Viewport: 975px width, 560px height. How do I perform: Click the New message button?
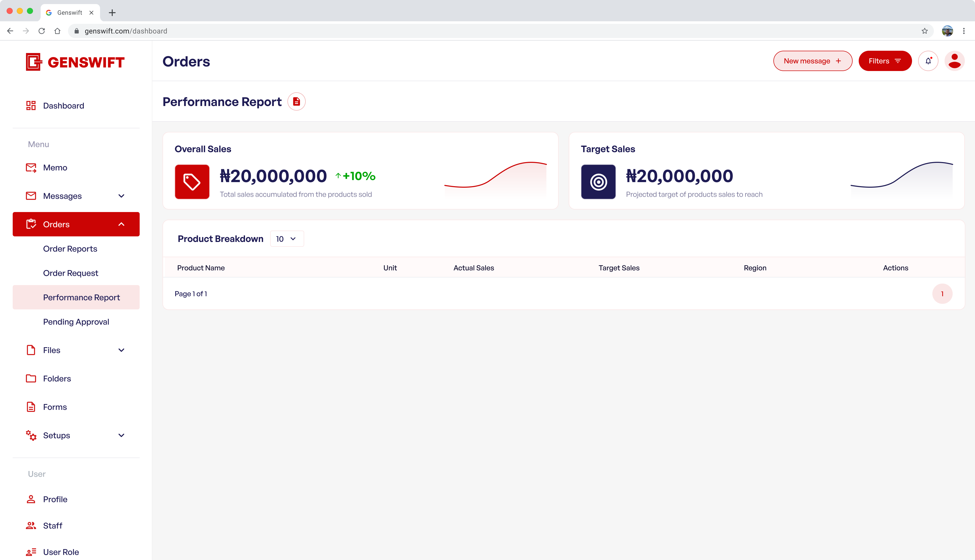(812, 61)
